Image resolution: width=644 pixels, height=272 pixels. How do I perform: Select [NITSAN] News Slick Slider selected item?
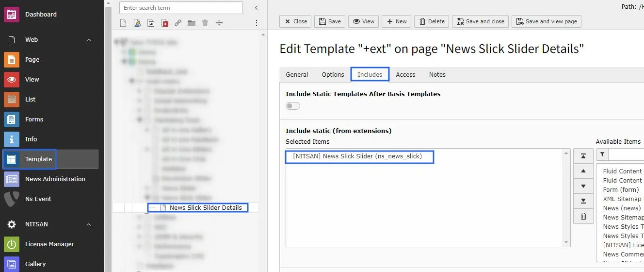pyautogui.click(x=358, y=156)
